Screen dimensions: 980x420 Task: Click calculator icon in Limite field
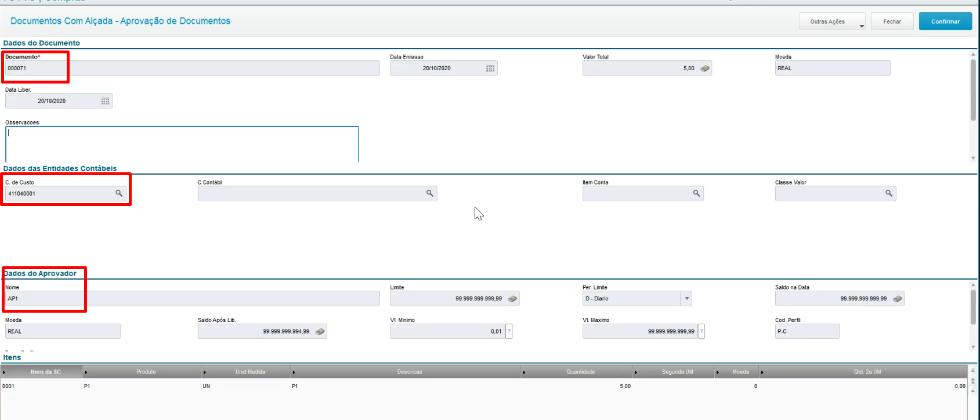[x=512, y=299]
